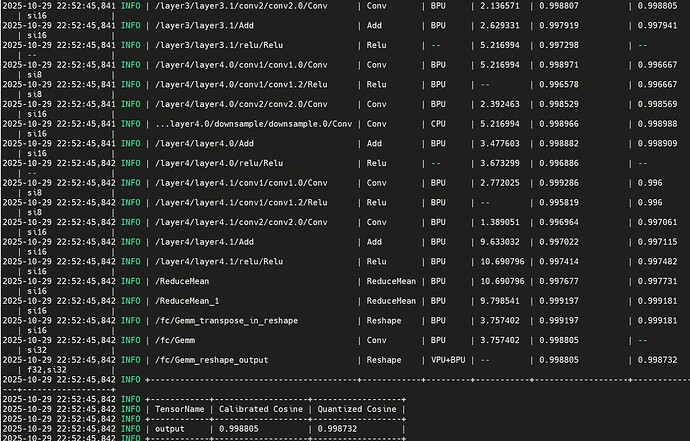Select the /layer4/layer4.0/relu/Relu node name
This screenshot has height=441, width=690.
click(x=219, y=163)
